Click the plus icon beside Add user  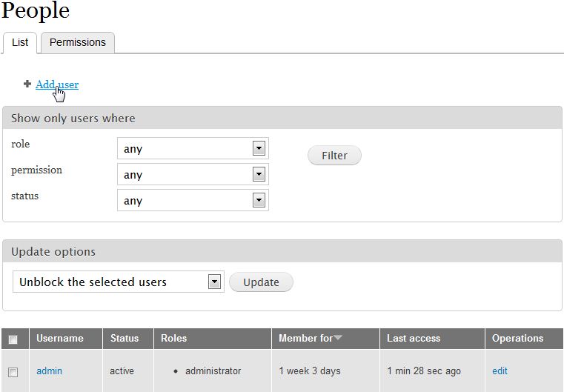27,84
